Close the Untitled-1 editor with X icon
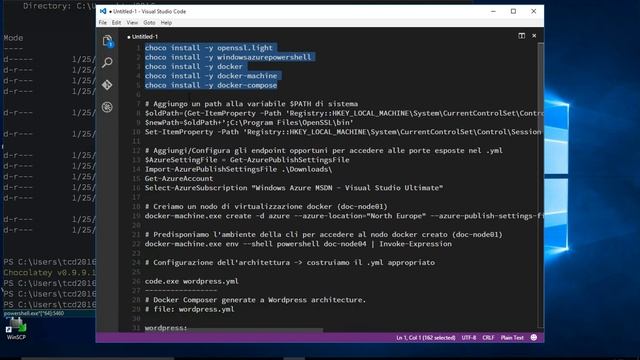Viewport: 640px width, 360px height. coord(534,36)
